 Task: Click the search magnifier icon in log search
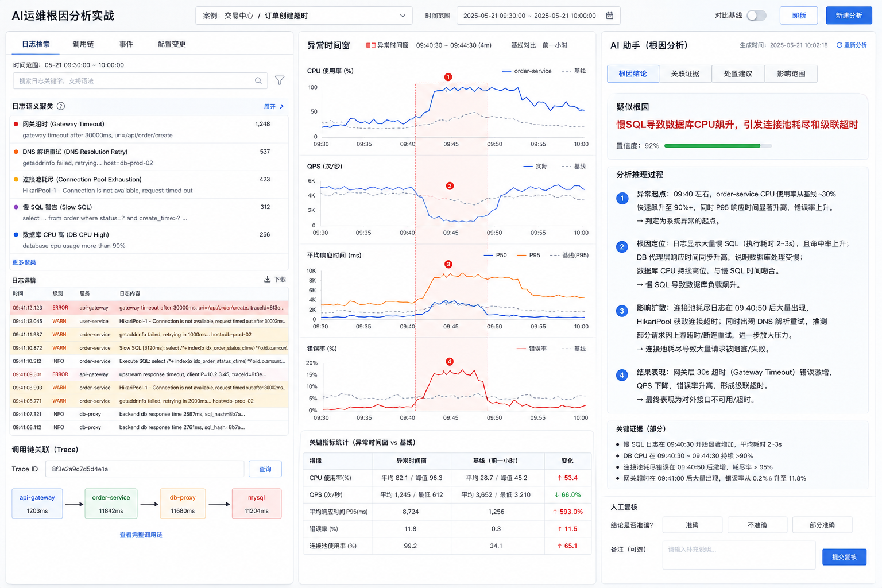click(258, 81)
